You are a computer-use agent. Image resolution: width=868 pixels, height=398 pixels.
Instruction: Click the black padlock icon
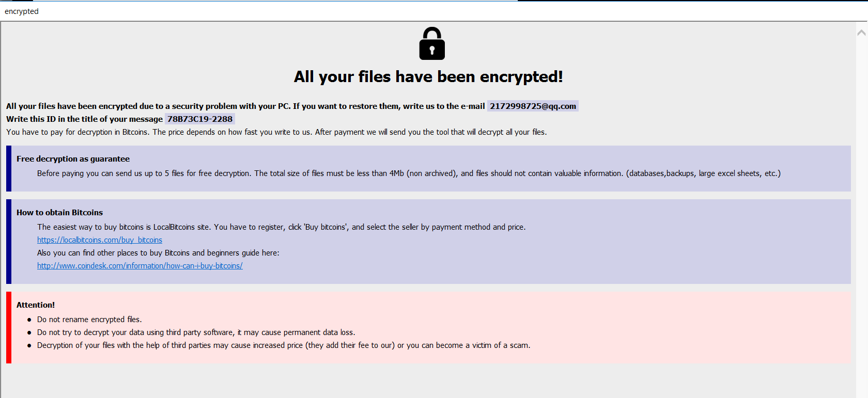431,44
